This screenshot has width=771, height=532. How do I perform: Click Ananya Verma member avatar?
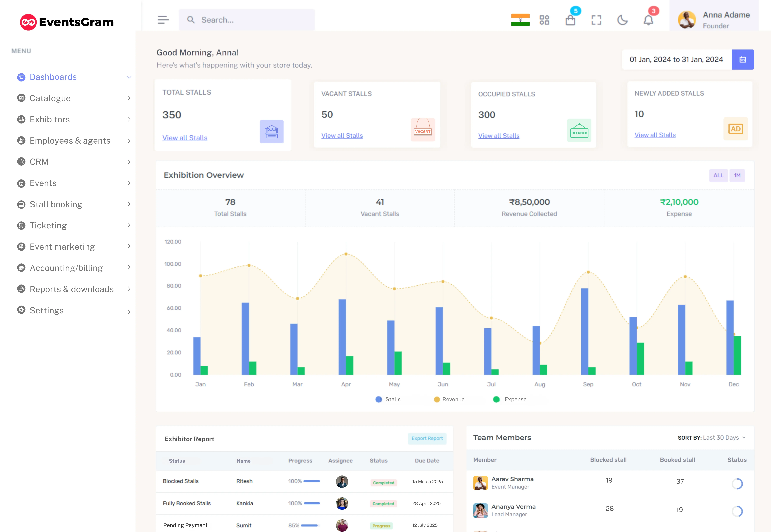click(480, 511)
